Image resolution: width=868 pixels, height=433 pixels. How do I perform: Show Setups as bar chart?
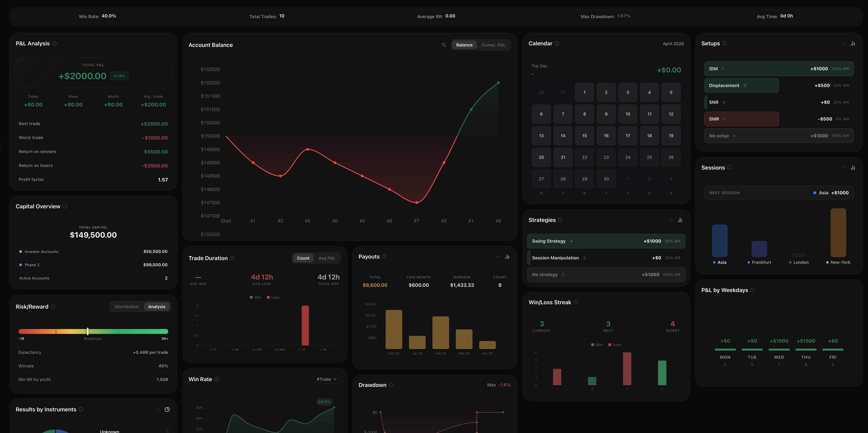tap(853, 43)
